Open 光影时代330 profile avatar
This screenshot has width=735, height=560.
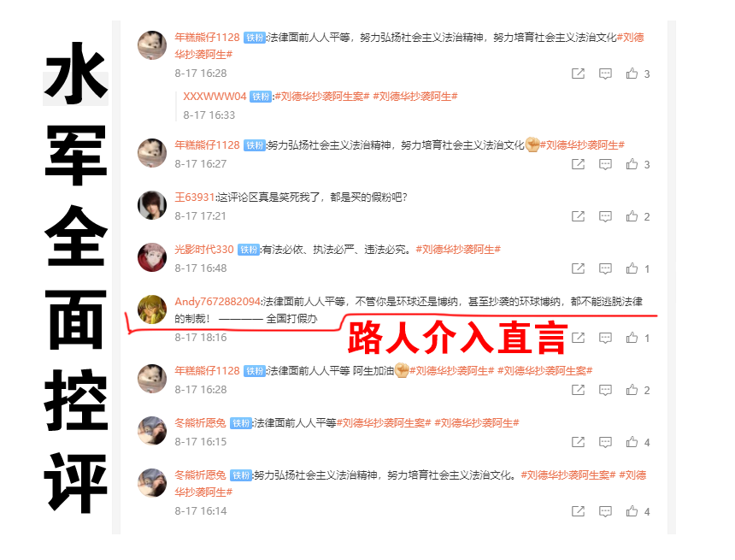click(152, 257)
